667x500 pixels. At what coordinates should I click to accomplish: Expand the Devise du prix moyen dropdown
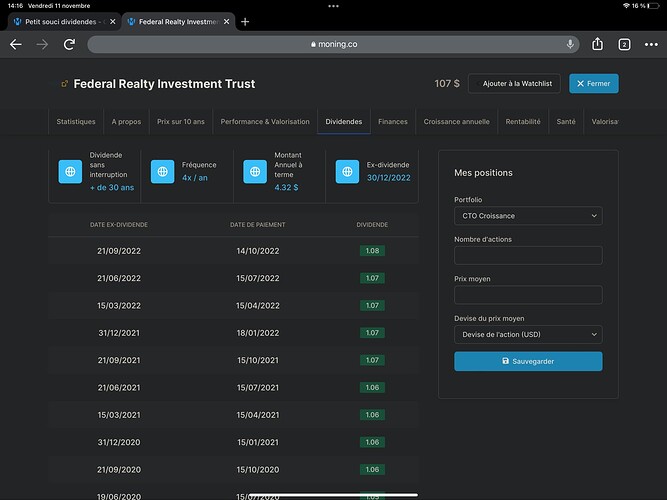point(528,334)
